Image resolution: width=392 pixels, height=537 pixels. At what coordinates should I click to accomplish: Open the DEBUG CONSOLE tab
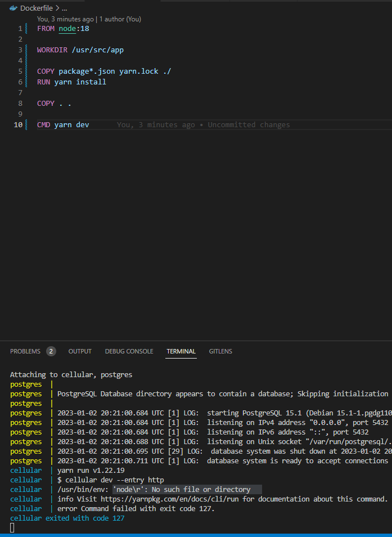point(129,351)
